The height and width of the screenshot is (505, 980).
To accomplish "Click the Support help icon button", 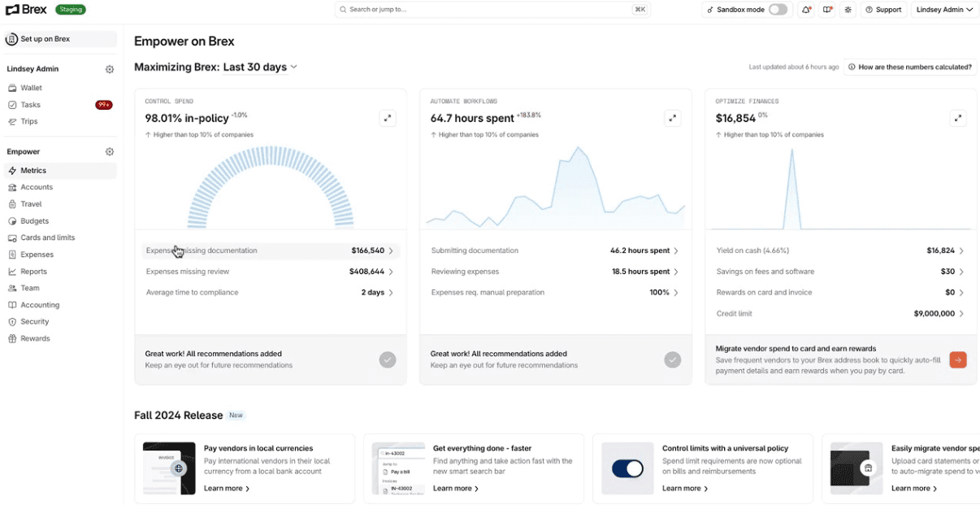I will point(883,10).
